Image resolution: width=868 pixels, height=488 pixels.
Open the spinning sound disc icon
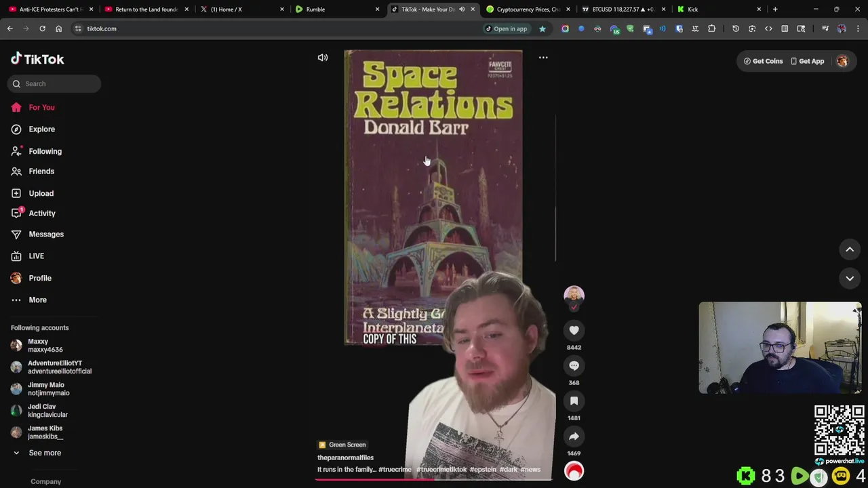click(574, 471)
